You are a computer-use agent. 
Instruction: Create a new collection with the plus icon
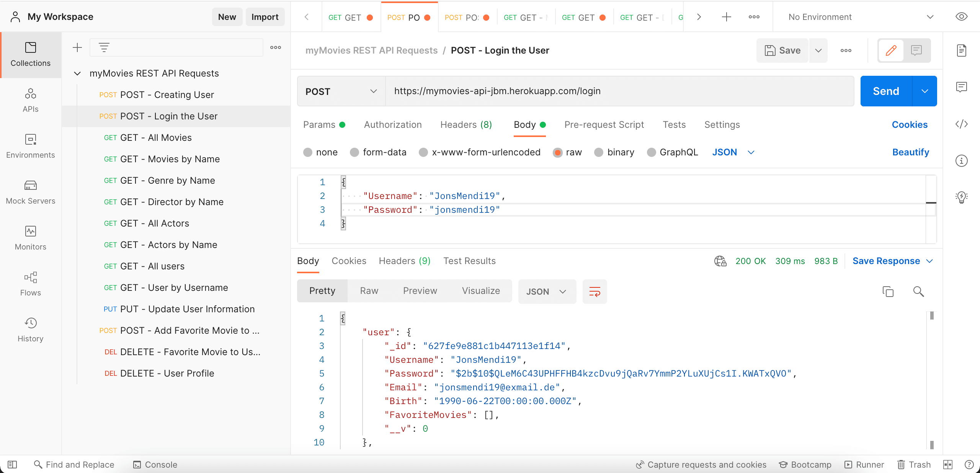point(77,47)
